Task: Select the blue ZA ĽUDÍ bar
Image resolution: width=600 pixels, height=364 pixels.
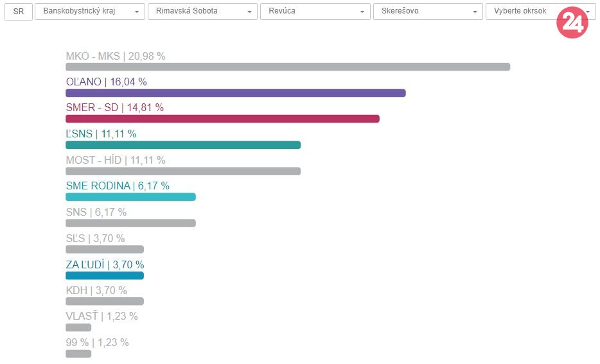Action: coord(104,275)
